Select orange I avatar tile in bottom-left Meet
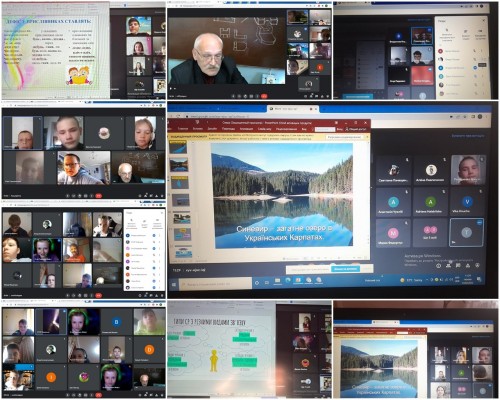Viewport: 500px width, 400px height. tap(51, 377)
